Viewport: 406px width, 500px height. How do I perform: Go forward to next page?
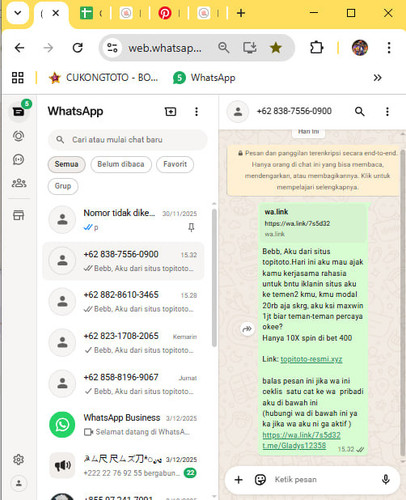(48, 48)
